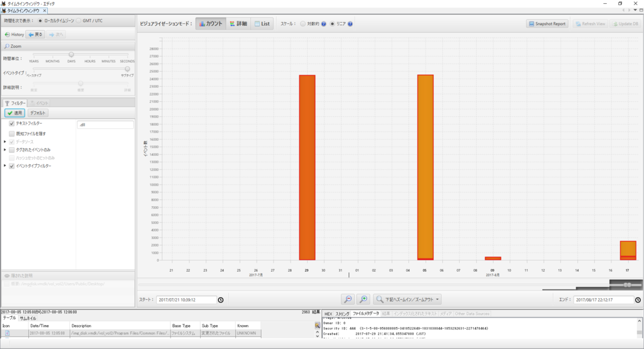Switch to the フィルター tab
Image resolution: width=644 pixels, height=349 pixels.
tap(15, 103)
